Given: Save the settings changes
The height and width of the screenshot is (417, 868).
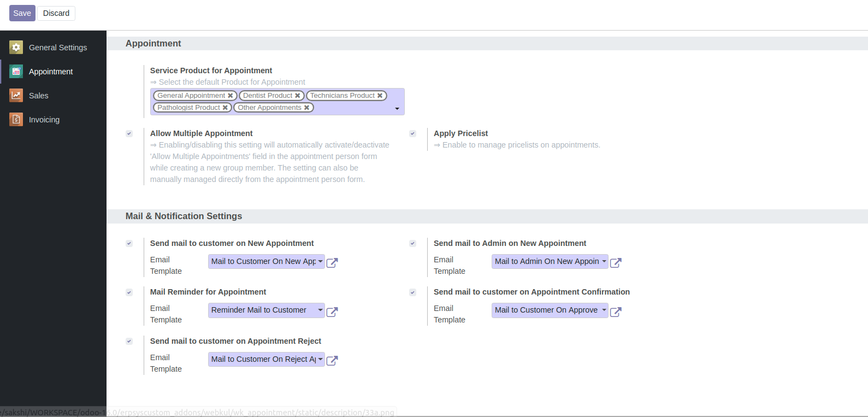Looking at the screenshot, I should [22, 13].
